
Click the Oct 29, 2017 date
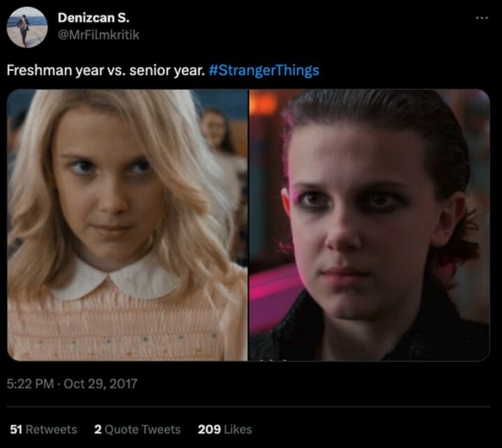point(100,384)
